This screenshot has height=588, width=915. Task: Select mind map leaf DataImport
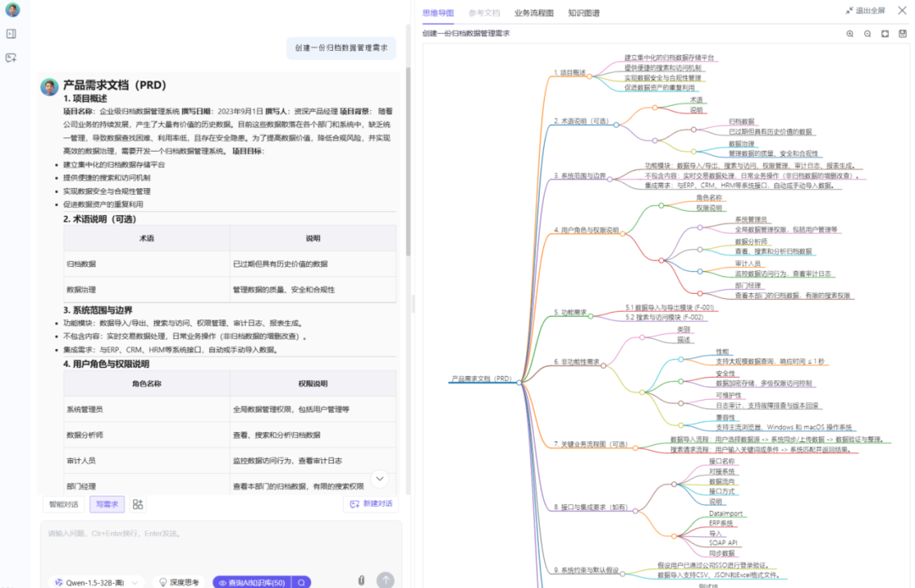point(726,514)
